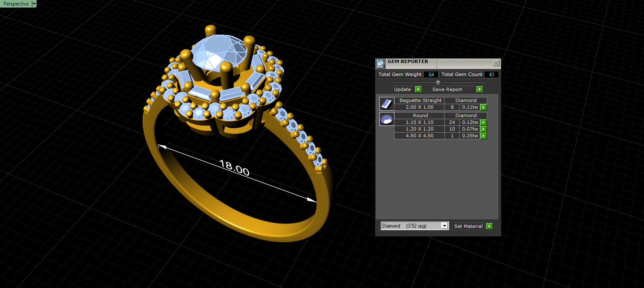
Task: Click the Baguette Straight gem thumbnail
Action: tap(386, 104)
